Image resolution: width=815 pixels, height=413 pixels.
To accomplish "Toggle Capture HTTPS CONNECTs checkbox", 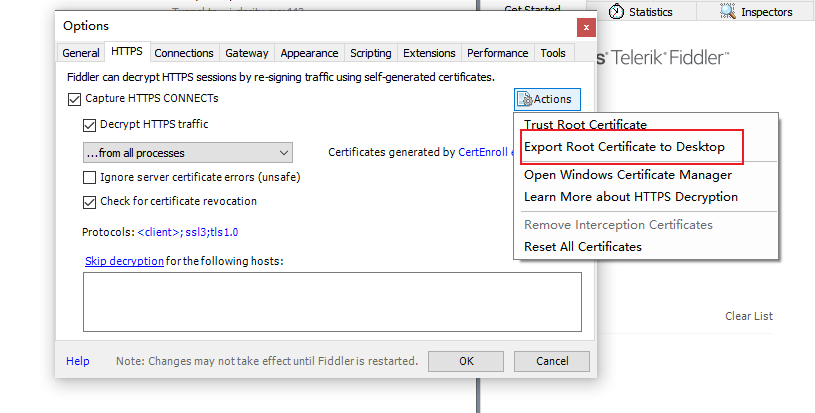I will coord(74,99).
